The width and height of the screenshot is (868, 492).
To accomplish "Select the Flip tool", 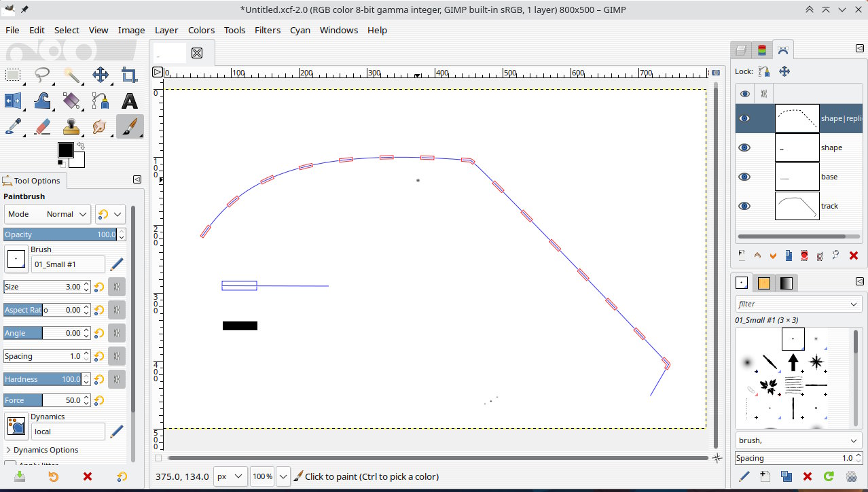I will 13,101.
